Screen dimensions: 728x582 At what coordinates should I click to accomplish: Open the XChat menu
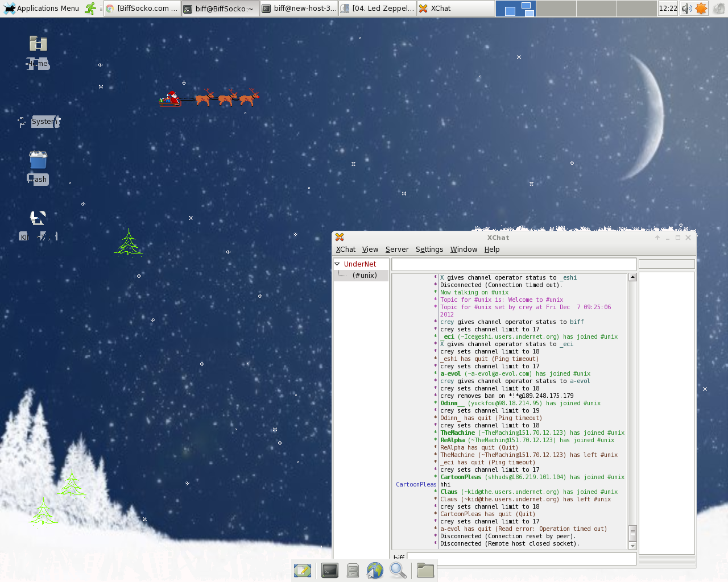[346, 250]
